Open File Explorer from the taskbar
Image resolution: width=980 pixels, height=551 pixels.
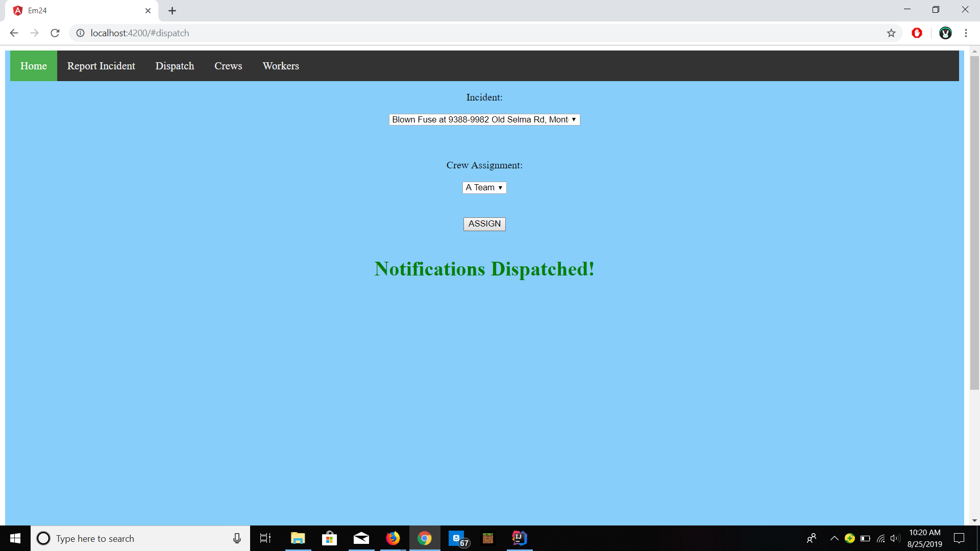pos(298,538)
